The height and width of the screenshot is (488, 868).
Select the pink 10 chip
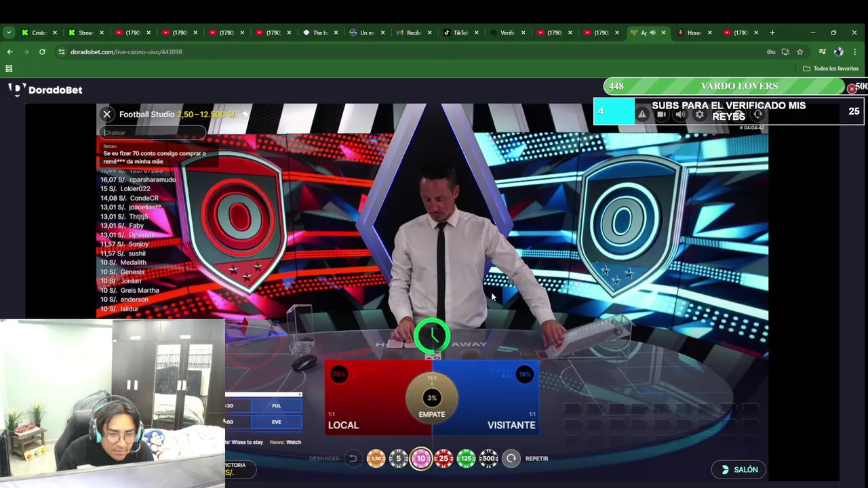point(420,459)
